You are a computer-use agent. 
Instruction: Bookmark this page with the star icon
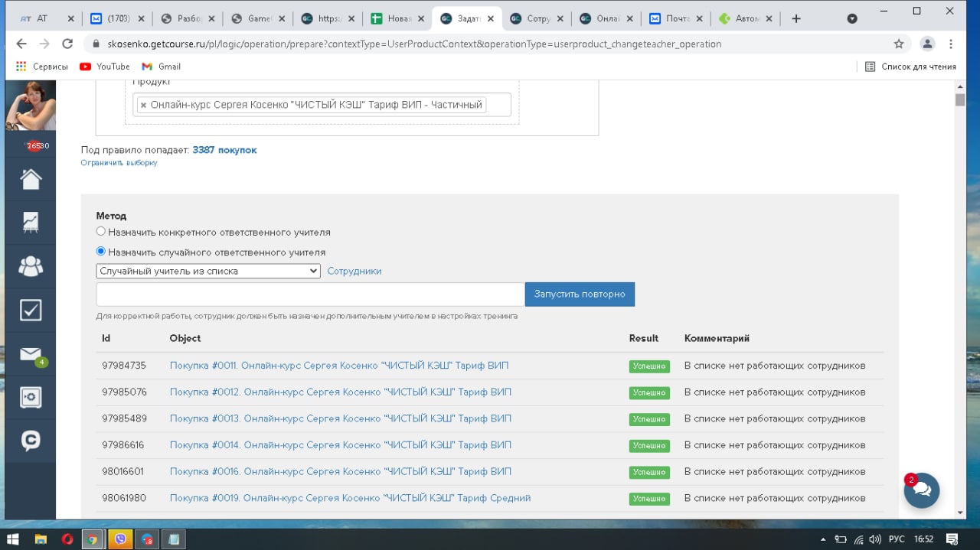coord(899,44)
